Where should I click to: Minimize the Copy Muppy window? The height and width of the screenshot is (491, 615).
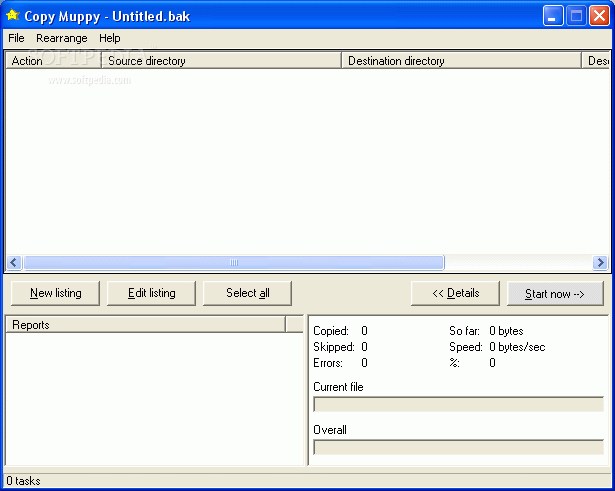(553, 16)
